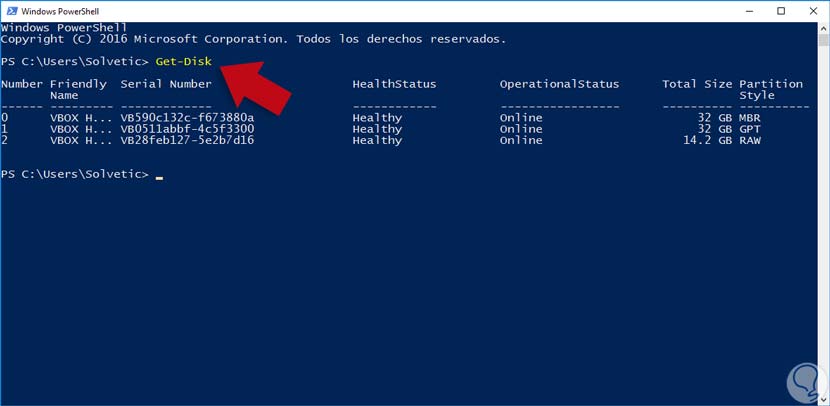830x406 pixels.
Task: Close the Windows PowerShell window
Action: (x=811, y=11)
